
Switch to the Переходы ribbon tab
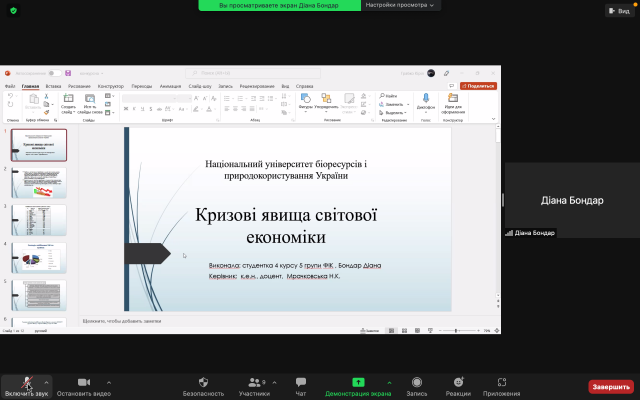coord(142,86)
